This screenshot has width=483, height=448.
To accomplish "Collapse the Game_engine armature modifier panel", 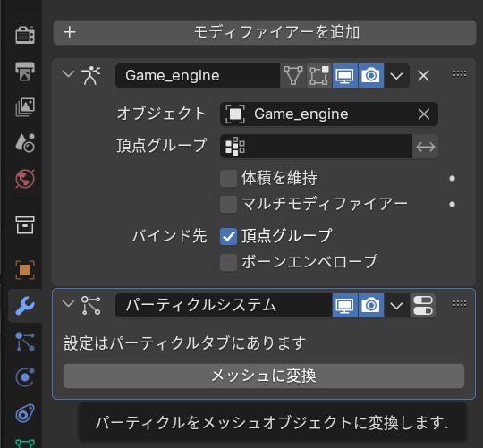I will click(68, 74).
